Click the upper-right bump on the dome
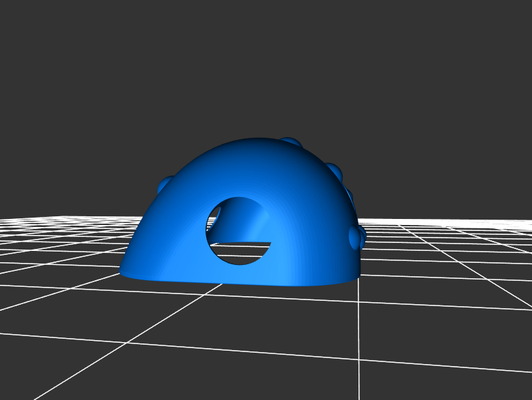 pyautogui.click(x=334, y=169)
